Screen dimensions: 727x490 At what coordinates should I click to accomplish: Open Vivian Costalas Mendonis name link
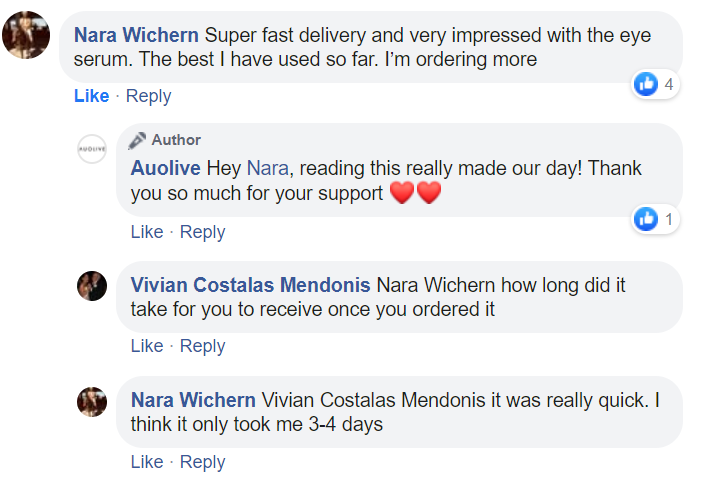250,285
